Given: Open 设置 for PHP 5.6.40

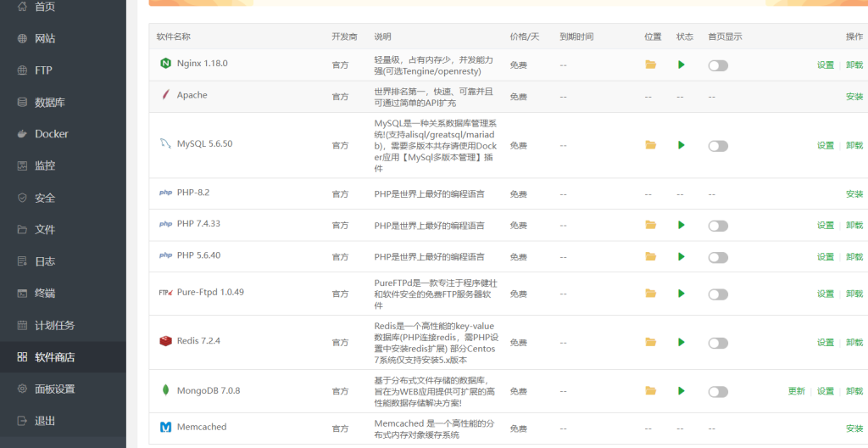Looking at the screenshot, I should (826, 257).
